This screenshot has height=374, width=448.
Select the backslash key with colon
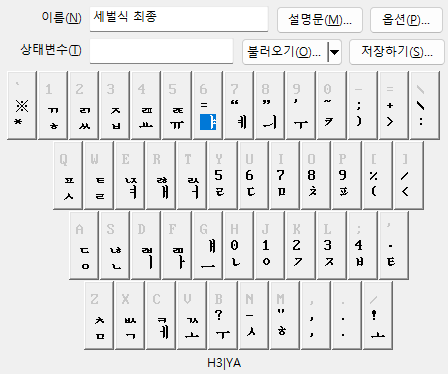tap(425, 105)
